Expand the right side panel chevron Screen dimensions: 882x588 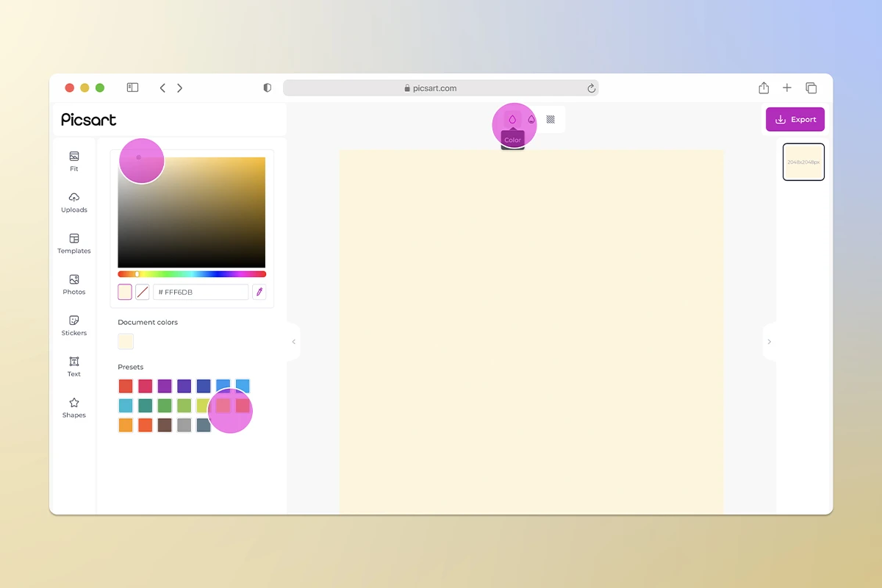(x=770, y=341)
